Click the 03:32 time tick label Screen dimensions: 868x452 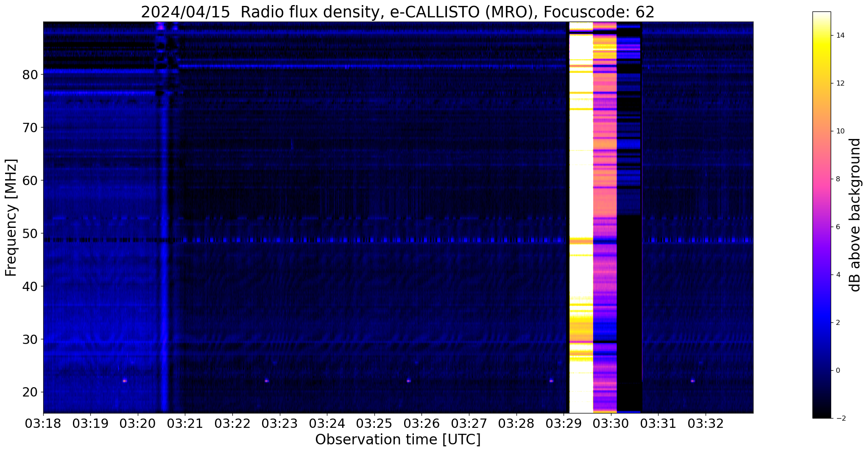(x=706, y=423)
